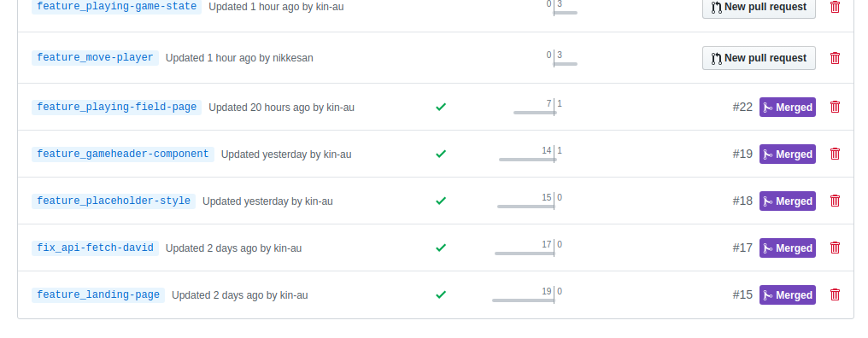Open the feature_gameheader-component branch link
The width and height of the screenshot is (868, 338).
[x=123, y=154]
